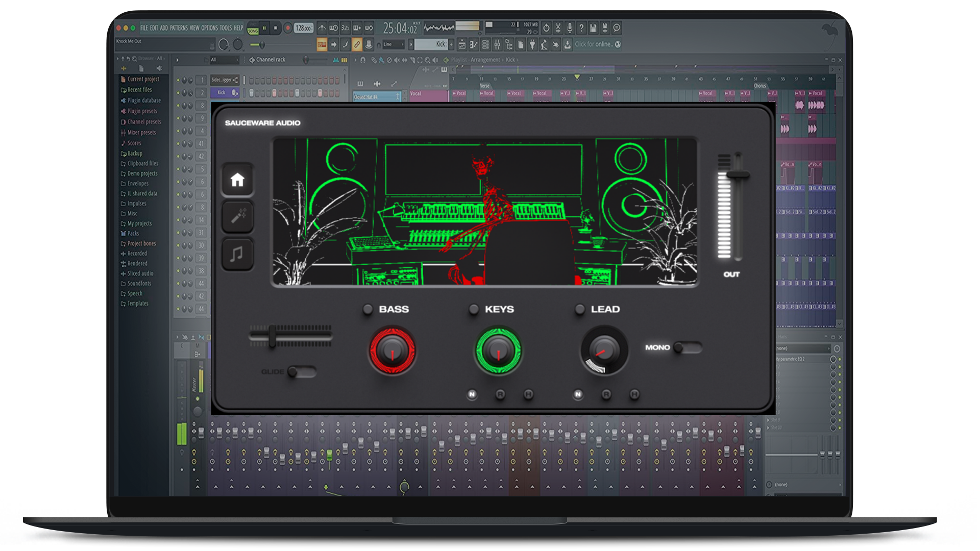The width and height of the screenshot is (980, 551).
Task: Open the PATTERNS menu
Action: coord(179,28)
